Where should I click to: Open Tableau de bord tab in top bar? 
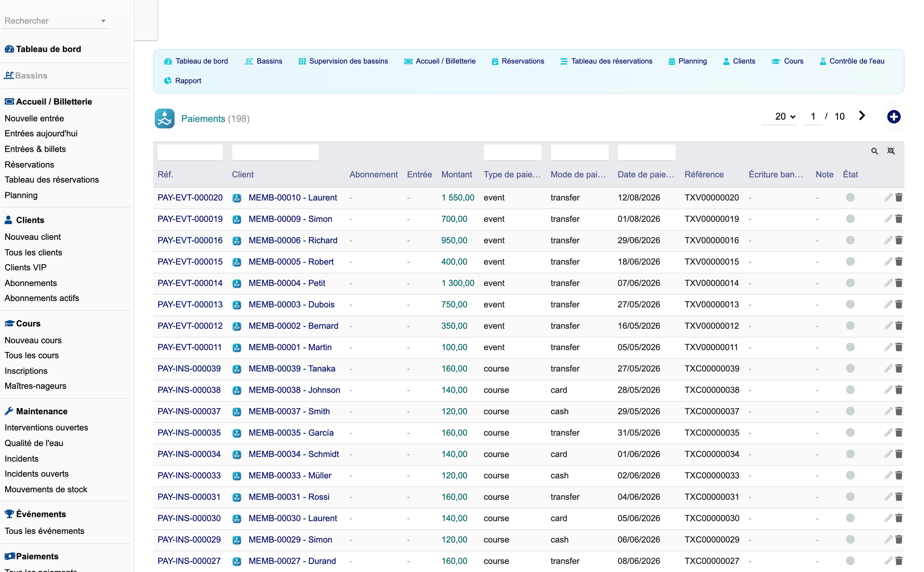coord(196,61)
